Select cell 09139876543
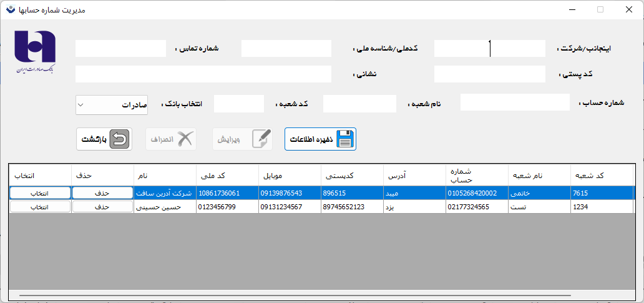 pos(290,193)
